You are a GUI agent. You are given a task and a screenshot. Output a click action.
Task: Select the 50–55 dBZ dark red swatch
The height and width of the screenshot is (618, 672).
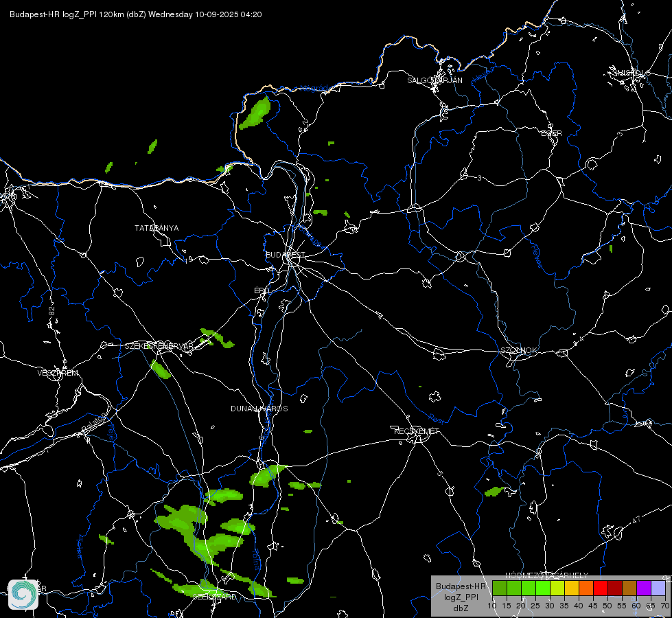[x=614, y=588]
